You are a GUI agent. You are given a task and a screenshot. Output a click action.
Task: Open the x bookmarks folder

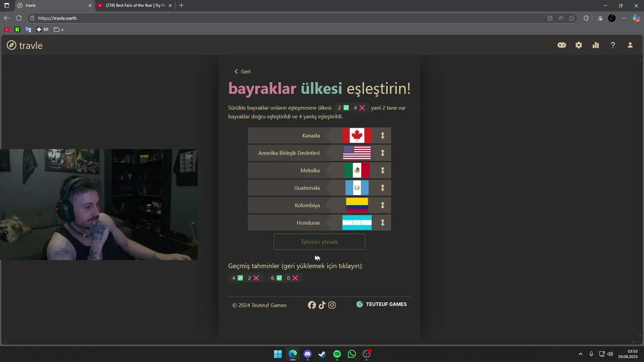pyautogui.click(x=59, y=30)
